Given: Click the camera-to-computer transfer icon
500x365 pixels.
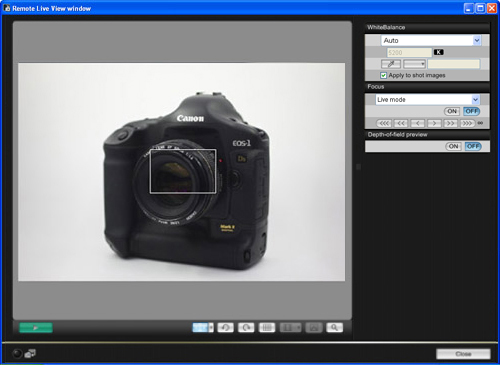Looking at the screenshot, I should (30, 353).
